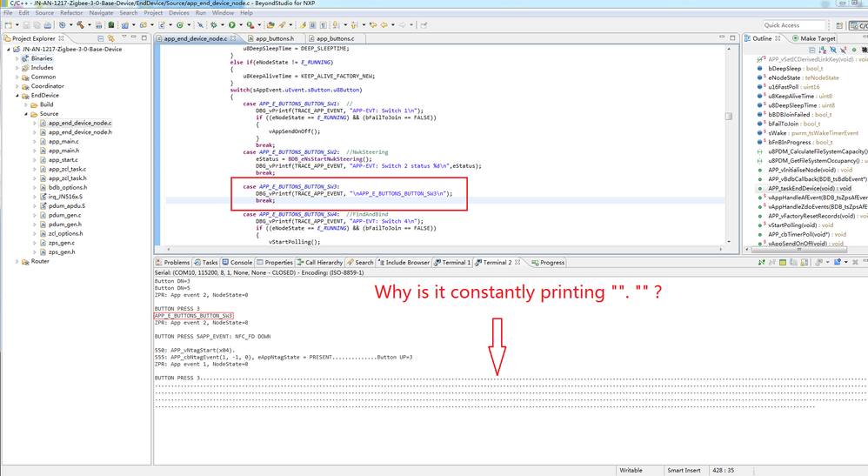868x476 pixels.
Task: Click the Back navigation arrow icon
Action: [384, 25]
